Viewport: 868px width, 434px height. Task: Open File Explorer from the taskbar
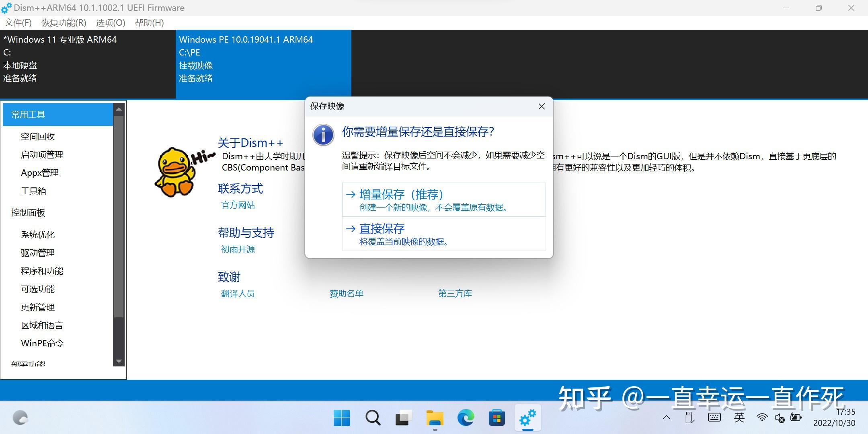click(435, 418)
